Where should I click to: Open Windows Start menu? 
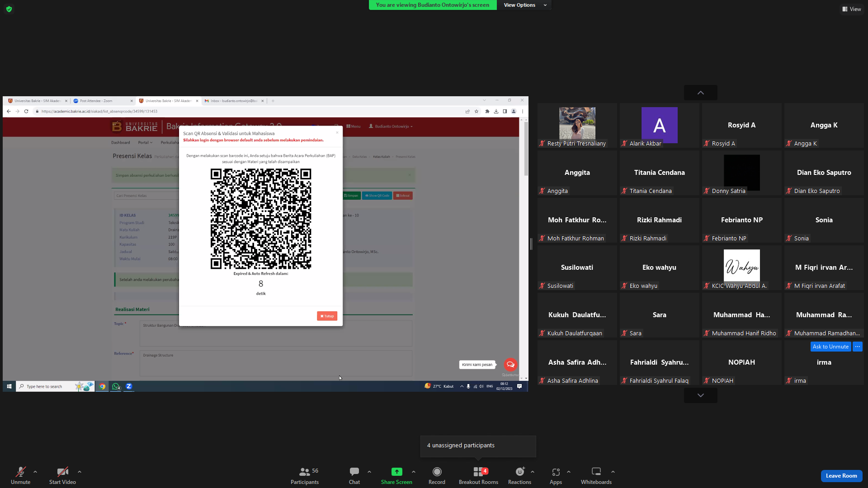click(9, 386)
